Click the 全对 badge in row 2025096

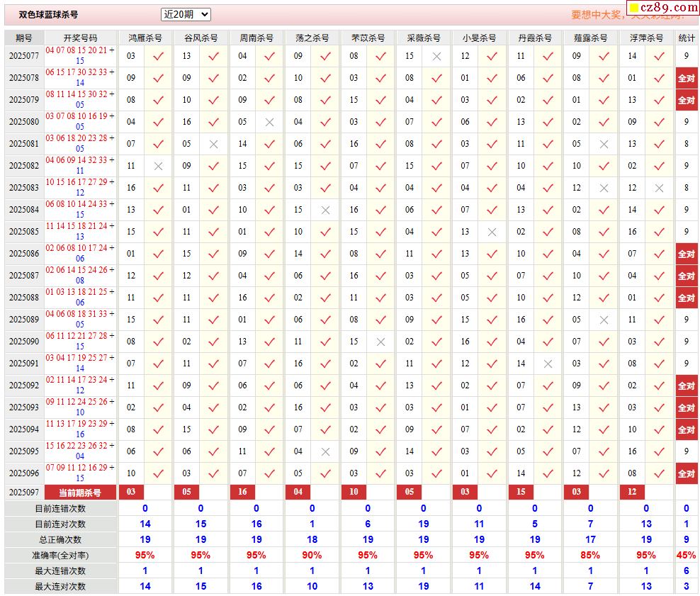pyautogui.click(x=686, y=473)
